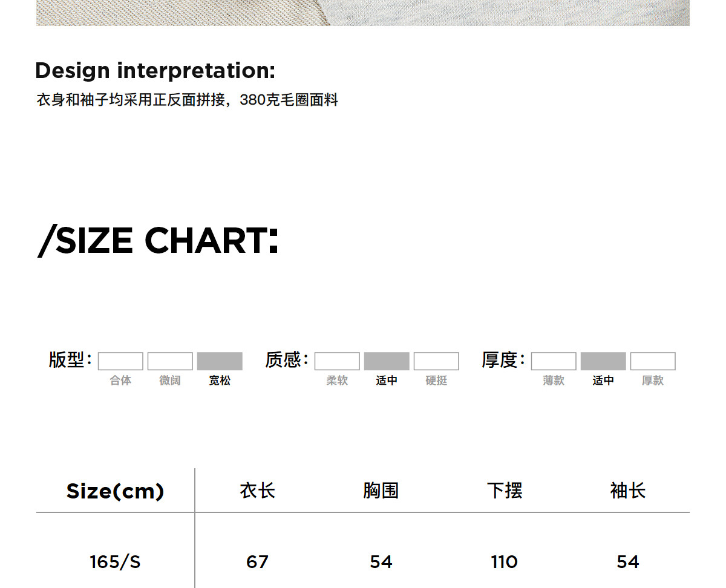The width and height of the screenshot is (726, 588).
Task: Click the filled 适中 box under 厚度
Action: [x=603, y=361]
